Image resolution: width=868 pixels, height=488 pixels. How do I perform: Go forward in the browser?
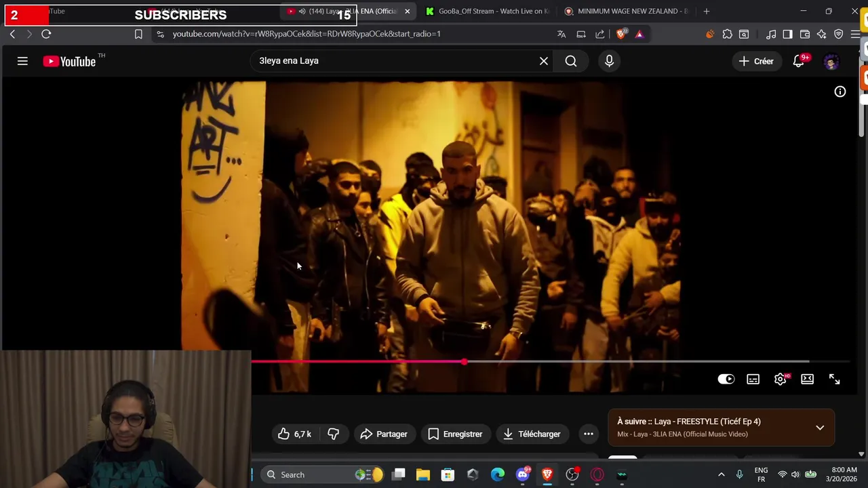point(29,34)
